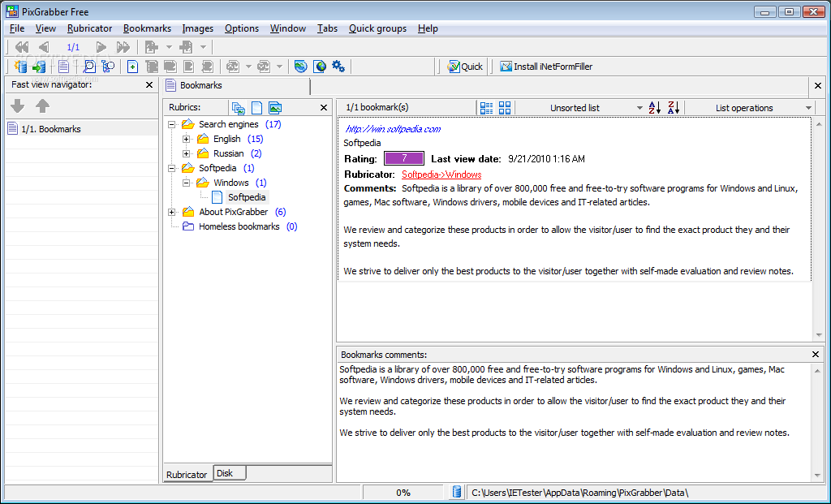The width and height of the screenshot is (831, 504).
Task: Collapse the Search engines folder
Action: 171,124
